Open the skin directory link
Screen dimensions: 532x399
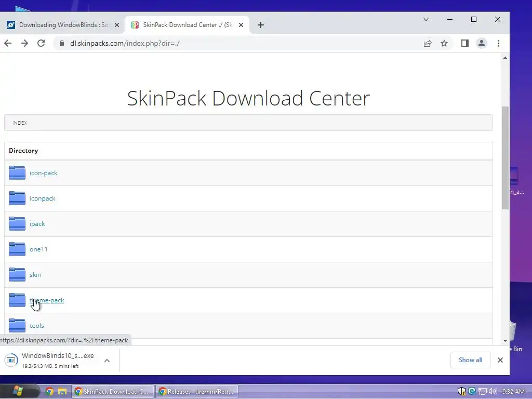(x=35, y=275)
